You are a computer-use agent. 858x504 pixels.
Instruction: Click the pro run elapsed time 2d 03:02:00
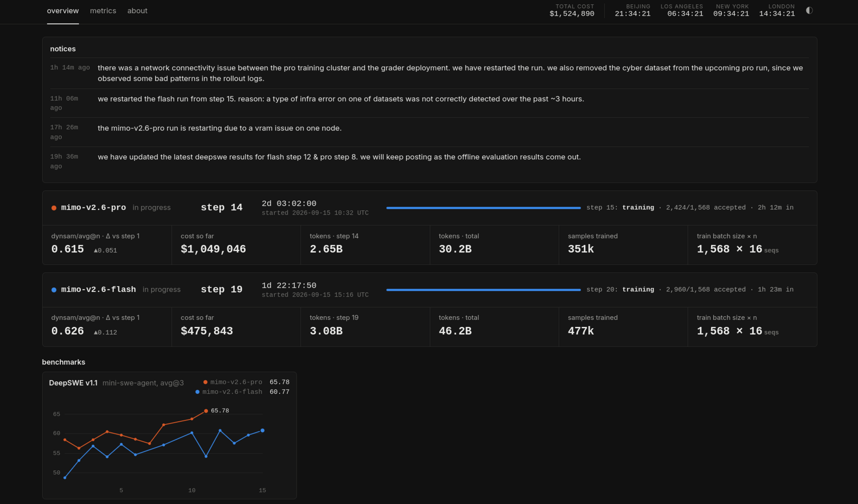[289, 203]
